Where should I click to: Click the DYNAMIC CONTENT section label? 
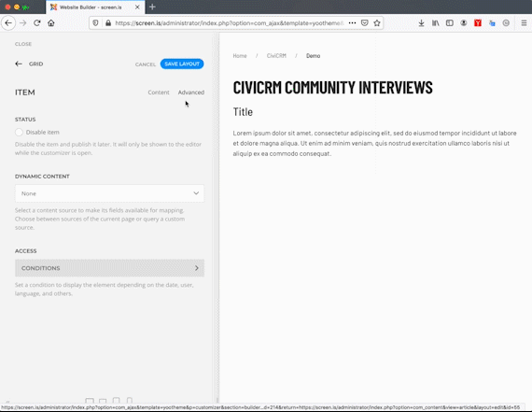[x=42, y=177]
